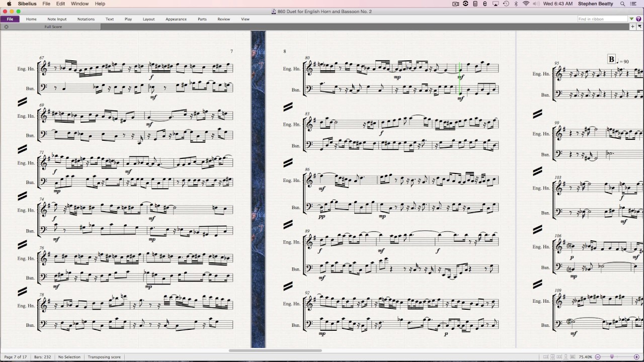Zoom in with the plus button

point(636,357)
